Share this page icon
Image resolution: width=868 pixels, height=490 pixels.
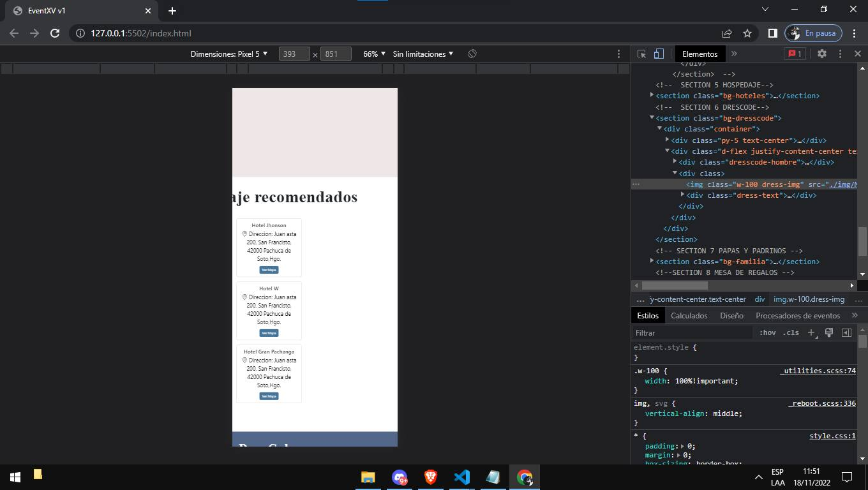coord(727,33)
